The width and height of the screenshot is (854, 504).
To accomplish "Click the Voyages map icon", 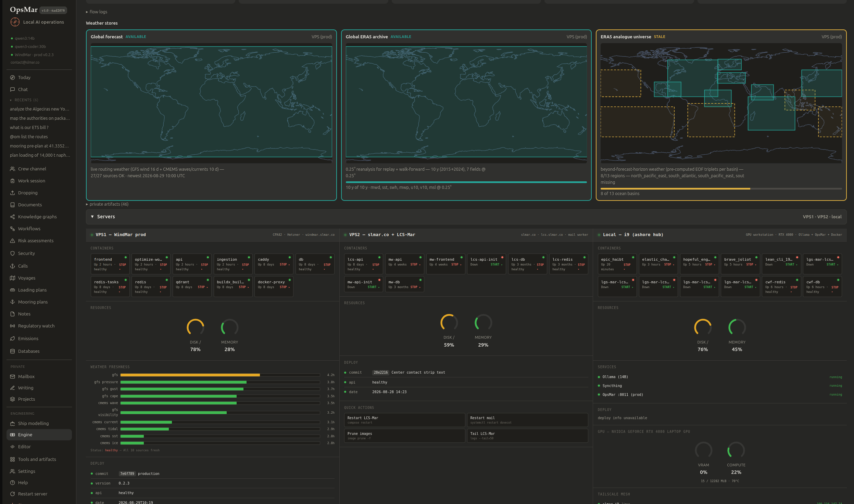I will 12,278.
